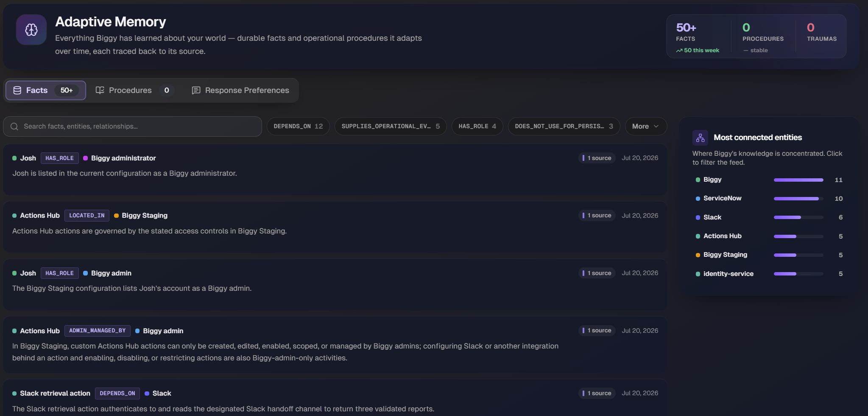Click the identity-service connection progress bar
The image size is (868, 416).
click(x=798, y=274)
